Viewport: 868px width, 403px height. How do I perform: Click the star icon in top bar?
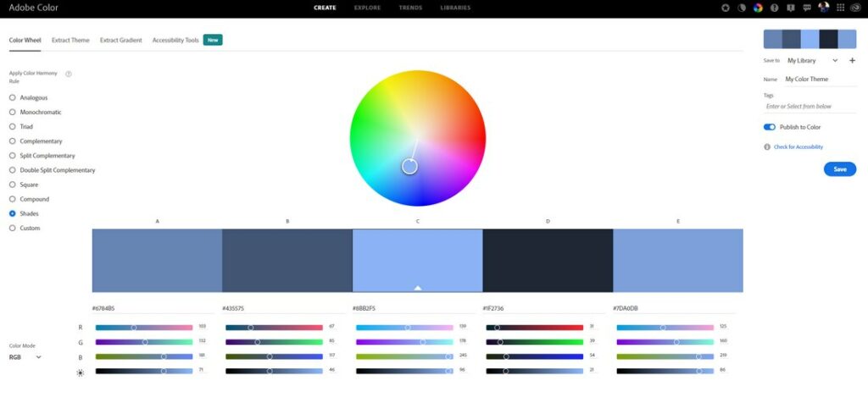coord(726,8)
